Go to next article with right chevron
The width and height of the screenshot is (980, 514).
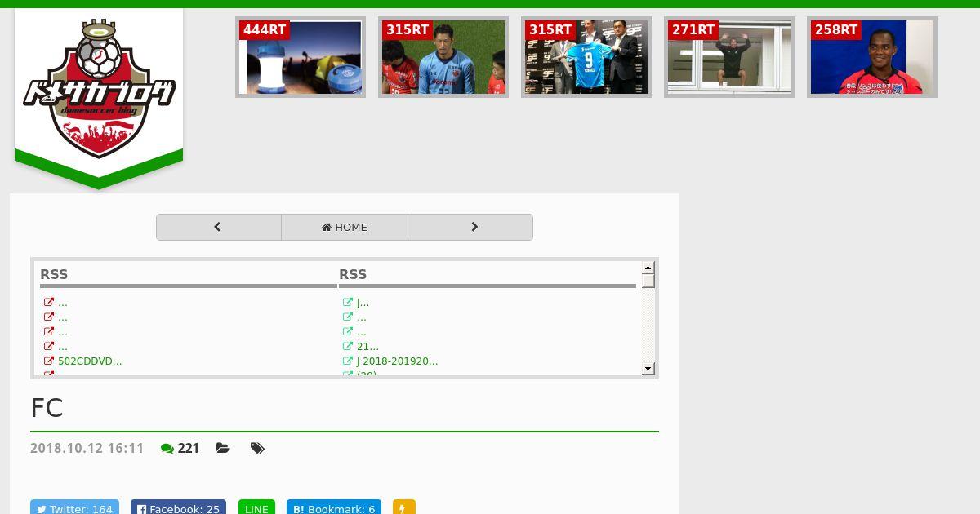pos(470,227)
